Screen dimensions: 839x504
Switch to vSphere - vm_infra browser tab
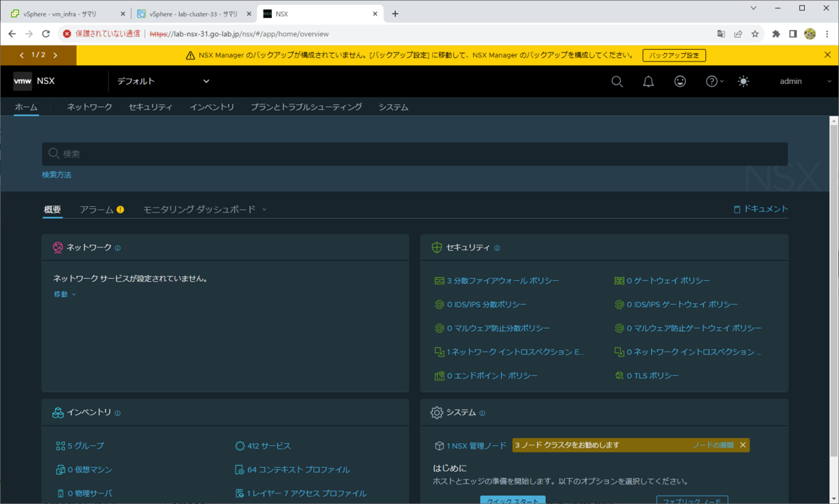point(66,13)
